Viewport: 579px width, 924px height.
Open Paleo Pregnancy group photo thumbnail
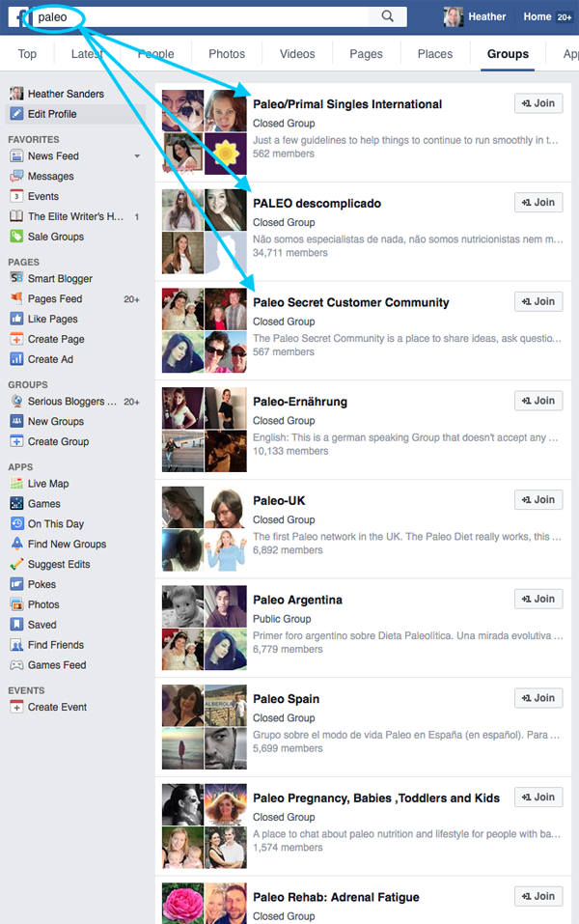[205, 826]
